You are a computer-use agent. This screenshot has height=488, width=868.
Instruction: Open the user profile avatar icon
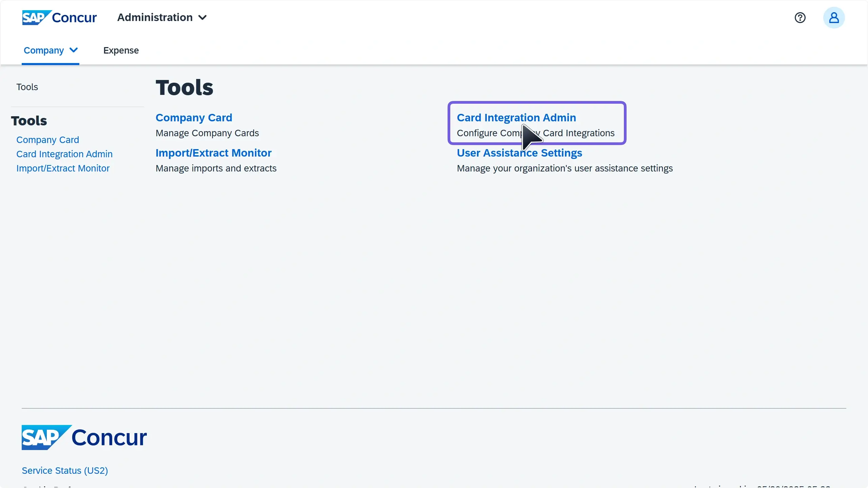click(834, 18)
